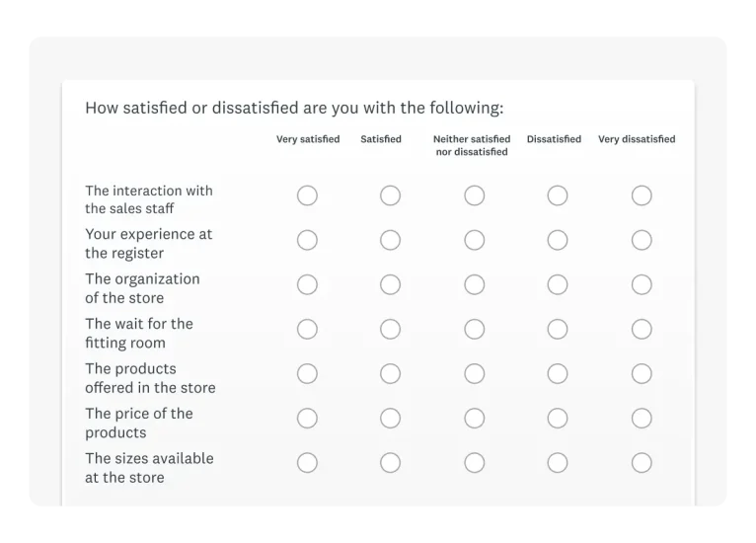The width and height of the screenshot is (756, 543).
Task: Select Satisfied for sizes available at store
Action: point(390,463)
